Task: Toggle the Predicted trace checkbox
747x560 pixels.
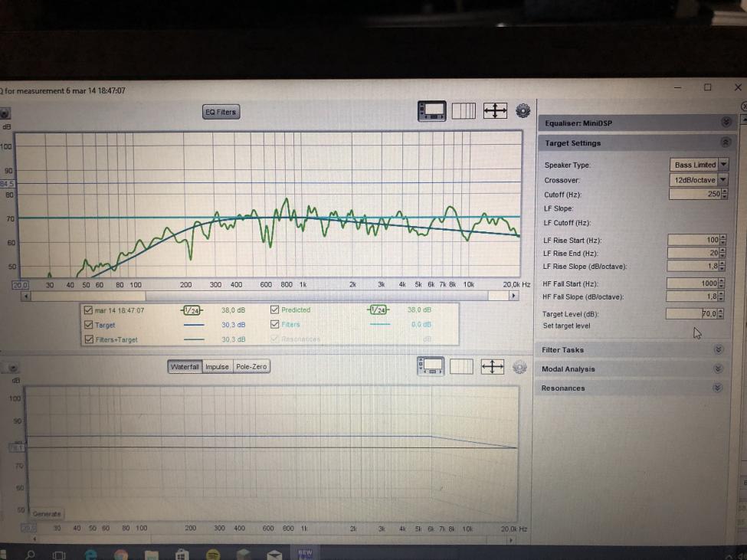Action: [274, 309]
